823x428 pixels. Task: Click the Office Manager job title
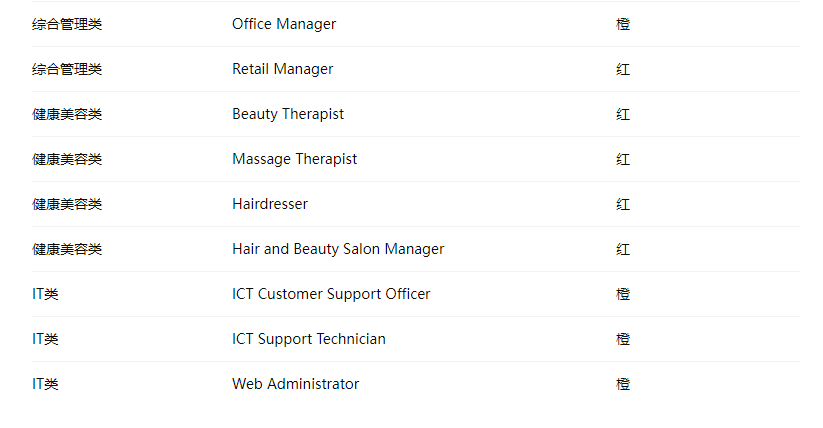[x=284, y=24]
